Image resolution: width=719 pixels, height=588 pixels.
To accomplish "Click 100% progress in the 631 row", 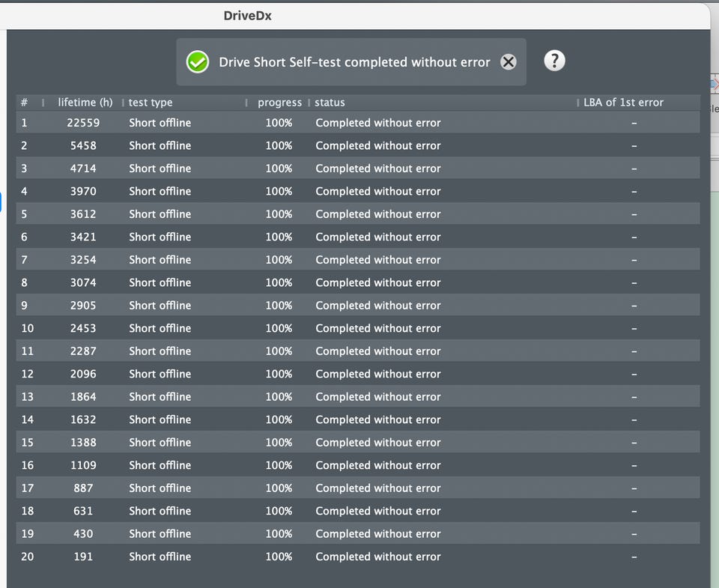I will (279, 511).
